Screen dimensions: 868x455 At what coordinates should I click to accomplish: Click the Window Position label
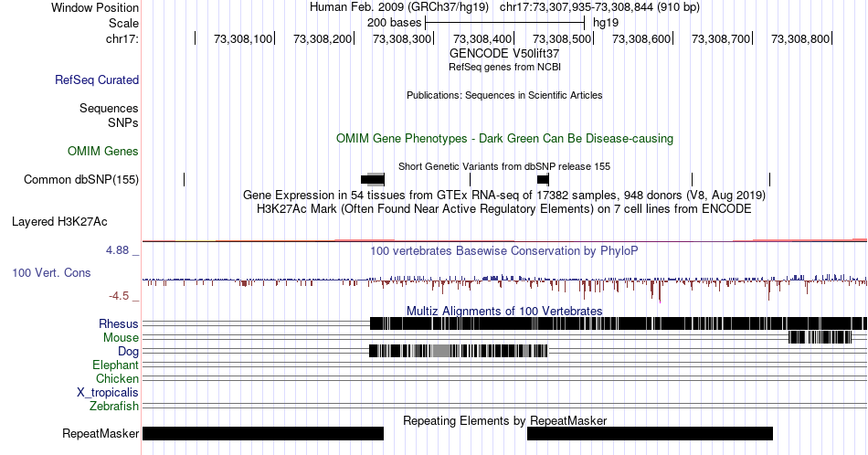click(95, 7)
